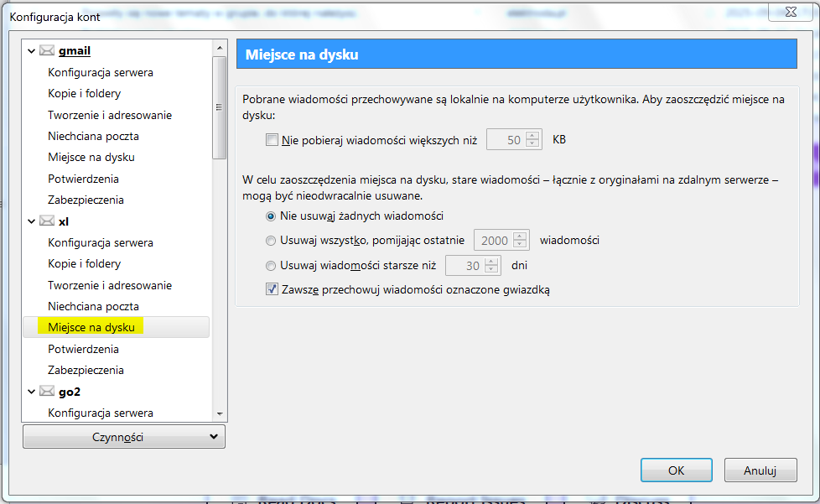The width and height of the screenshot is (820, 504).
Task: Open xl Tworzenie i adresowanie
Action: click(110, 285)
